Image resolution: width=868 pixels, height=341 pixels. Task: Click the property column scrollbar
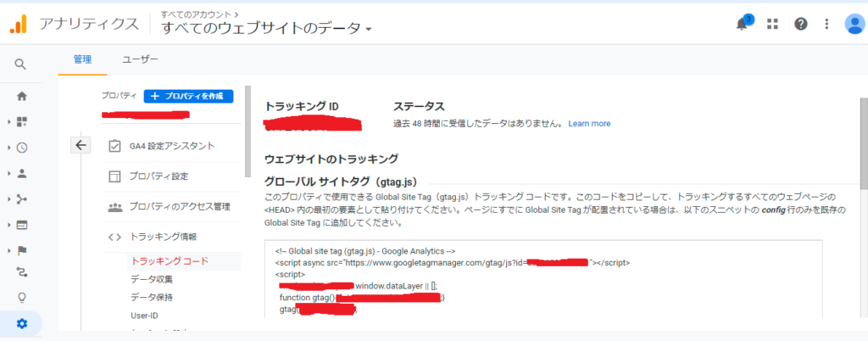pos(248,131)
